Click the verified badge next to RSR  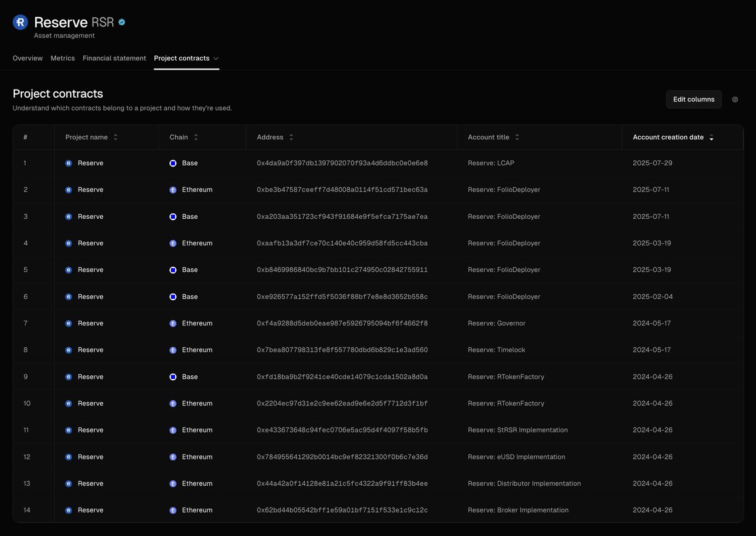coord(122,22)
